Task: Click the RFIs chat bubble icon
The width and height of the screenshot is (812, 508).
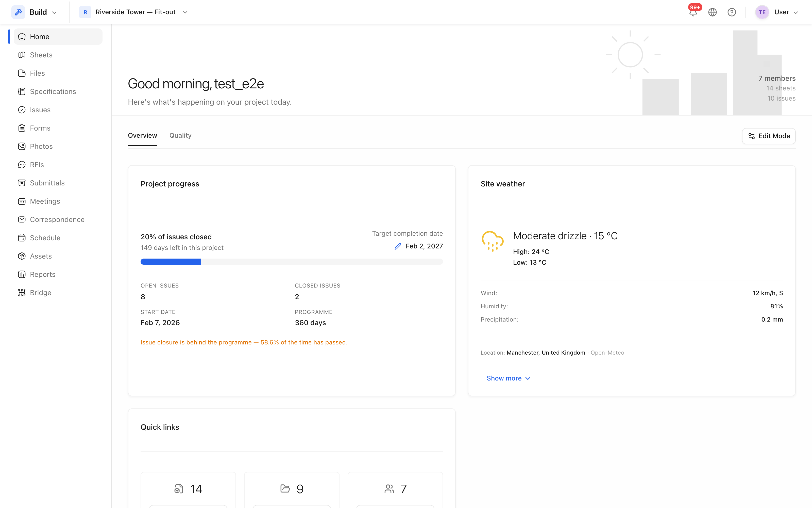Action: [x=22, y=165]
